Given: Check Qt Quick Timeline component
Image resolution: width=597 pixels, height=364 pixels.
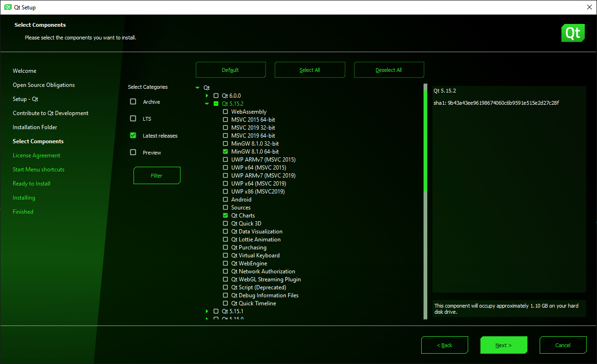Looking at the screenshot, I should point(225,303).
